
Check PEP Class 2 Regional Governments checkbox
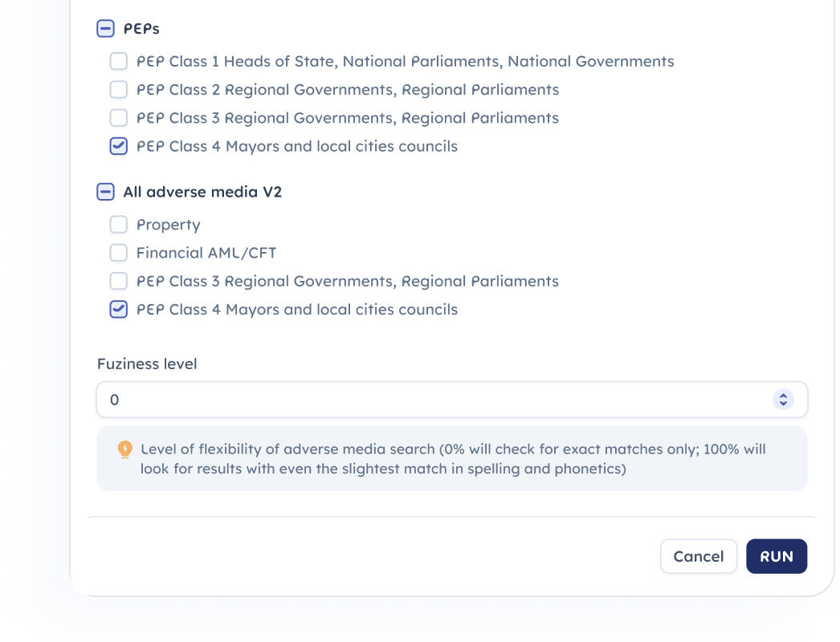pos(119,89)
